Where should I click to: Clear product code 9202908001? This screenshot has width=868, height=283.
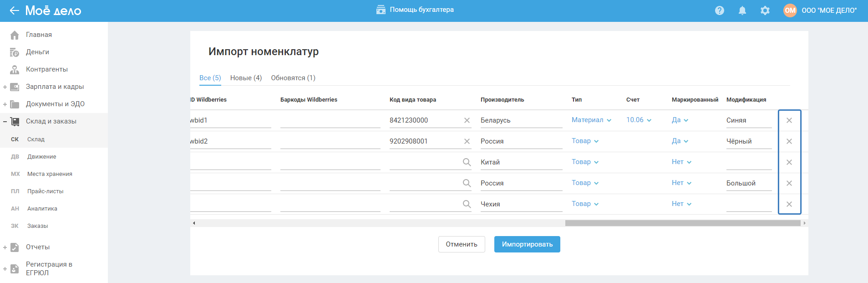(x=467, y=141)
